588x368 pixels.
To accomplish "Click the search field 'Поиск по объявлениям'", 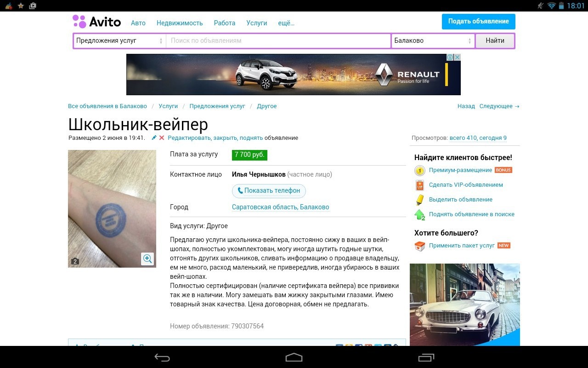I will 278,40.
